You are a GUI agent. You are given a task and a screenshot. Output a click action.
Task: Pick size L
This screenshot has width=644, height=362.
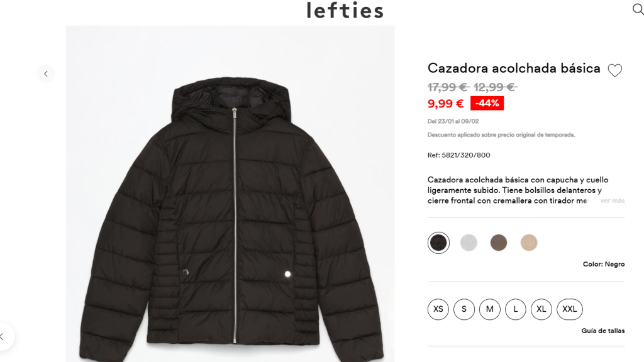516,309
